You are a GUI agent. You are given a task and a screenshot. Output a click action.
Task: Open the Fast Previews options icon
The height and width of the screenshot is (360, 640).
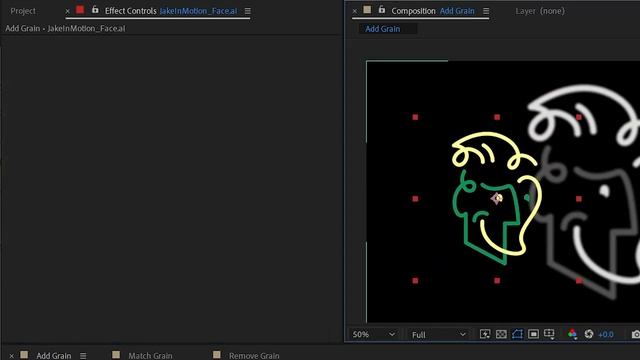click(485, 334)
